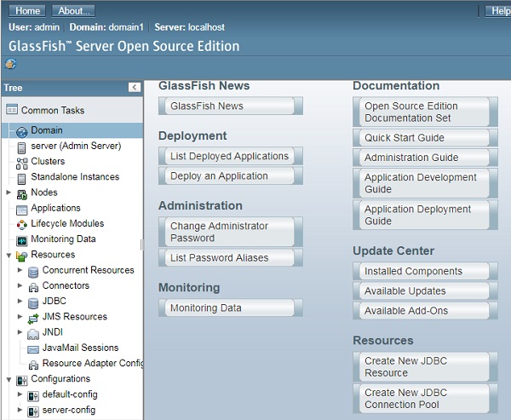Expand the server-config node
Image resolution: width=511 pixels, height=420 pixels.
tap(20, 410)
